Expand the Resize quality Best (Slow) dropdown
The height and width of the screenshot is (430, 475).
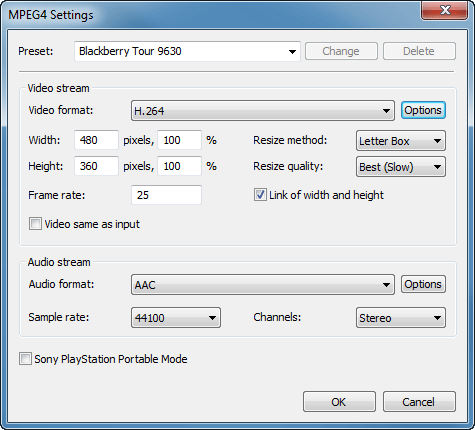[x=401, y=167]
